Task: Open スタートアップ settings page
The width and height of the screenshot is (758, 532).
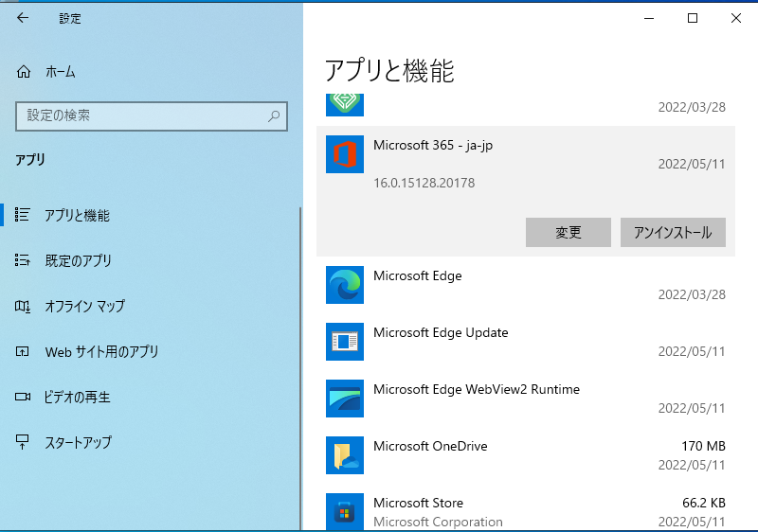Action: [x=78, y=443]
